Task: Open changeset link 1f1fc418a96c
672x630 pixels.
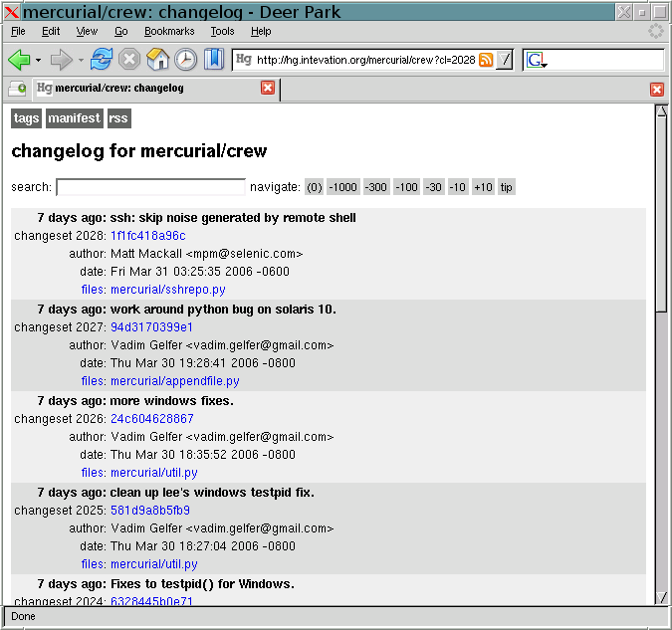Action: [x=147, y=236]
